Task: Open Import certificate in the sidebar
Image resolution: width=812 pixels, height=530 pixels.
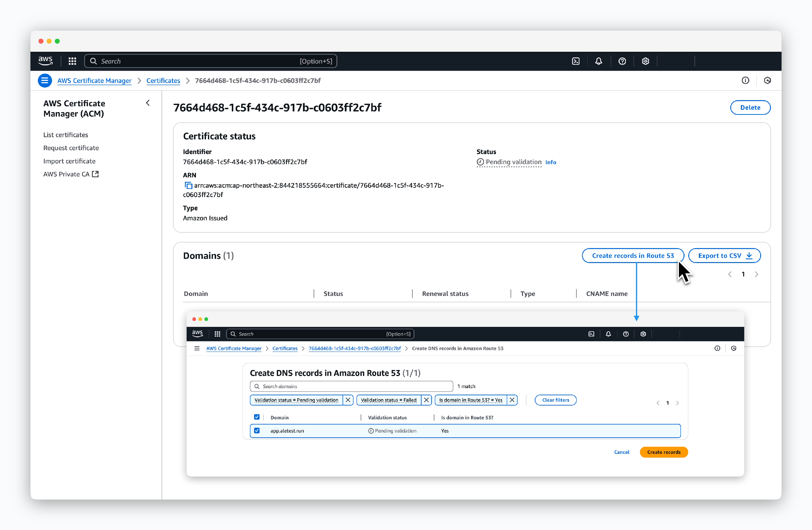Action: pos(69,161)
